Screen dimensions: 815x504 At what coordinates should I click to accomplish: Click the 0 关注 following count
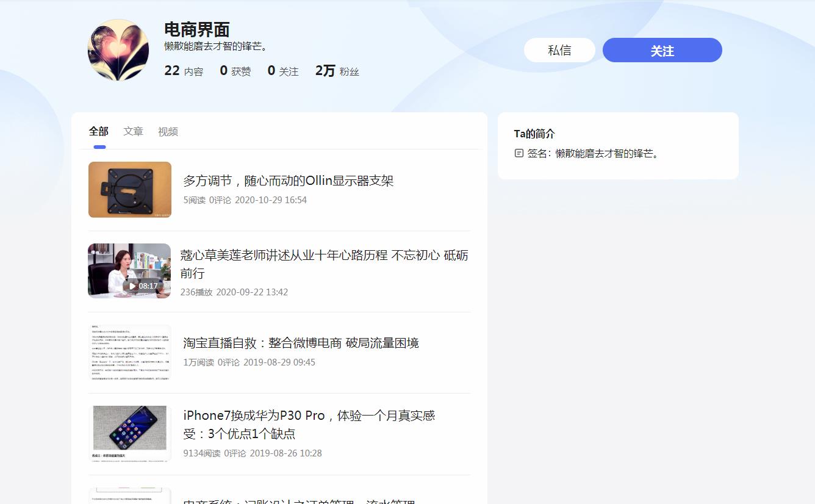click(x=283, y=71)
